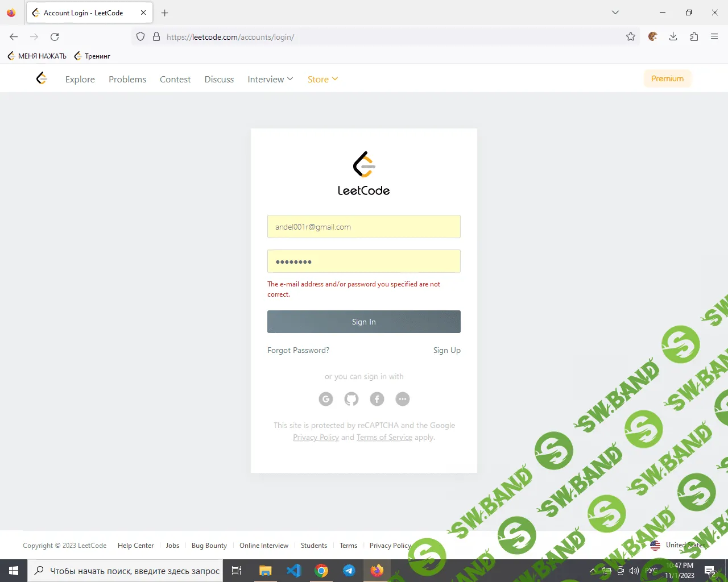Image resolution: width=728 pixels, height=582 pixels.
Task: Reload the current page
Action: 55,37
